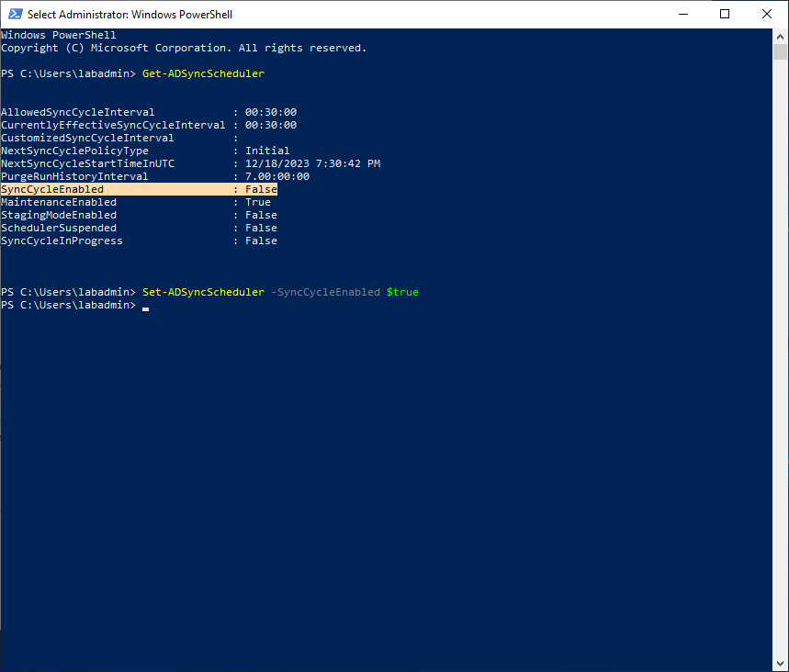Click the window title text in title bar
Image resolution: width=789 pixels, height=672 pixels.
tap(130, 15)
